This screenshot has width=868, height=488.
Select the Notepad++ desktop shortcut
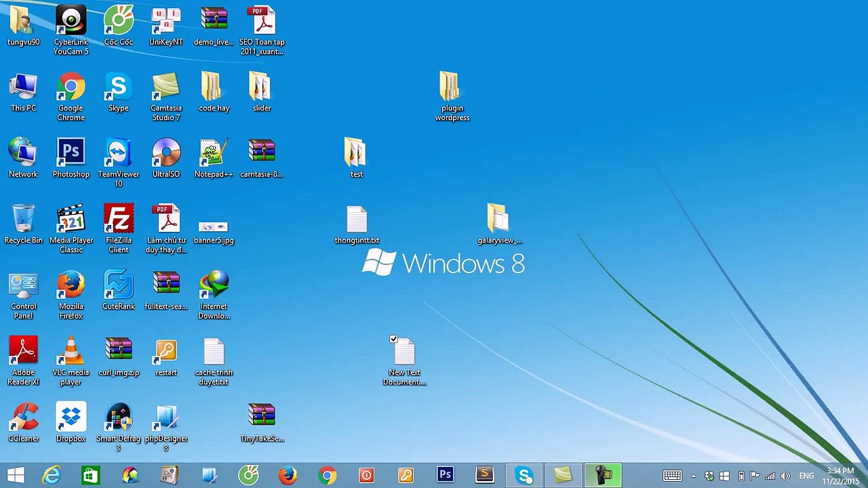tap(214, 159)
